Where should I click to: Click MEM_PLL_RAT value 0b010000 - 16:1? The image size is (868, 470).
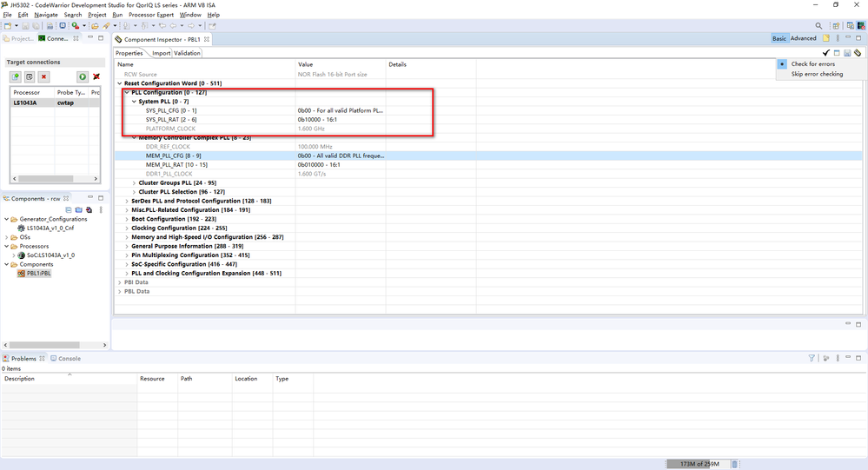tap(319, 165)
